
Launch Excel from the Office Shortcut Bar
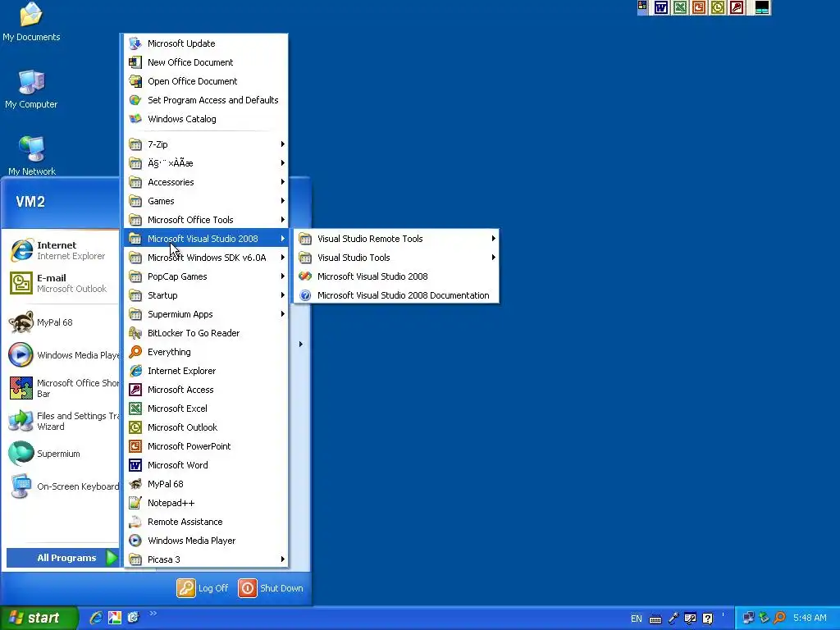pyautogui.click(x=680, y=7)
